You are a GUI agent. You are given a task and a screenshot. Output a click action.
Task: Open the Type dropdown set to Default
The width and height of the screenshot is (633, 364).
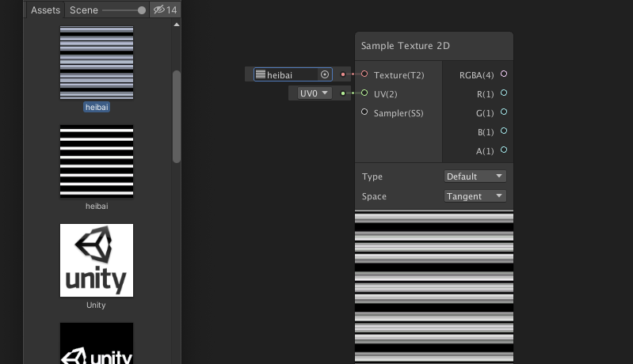(475, 176)
